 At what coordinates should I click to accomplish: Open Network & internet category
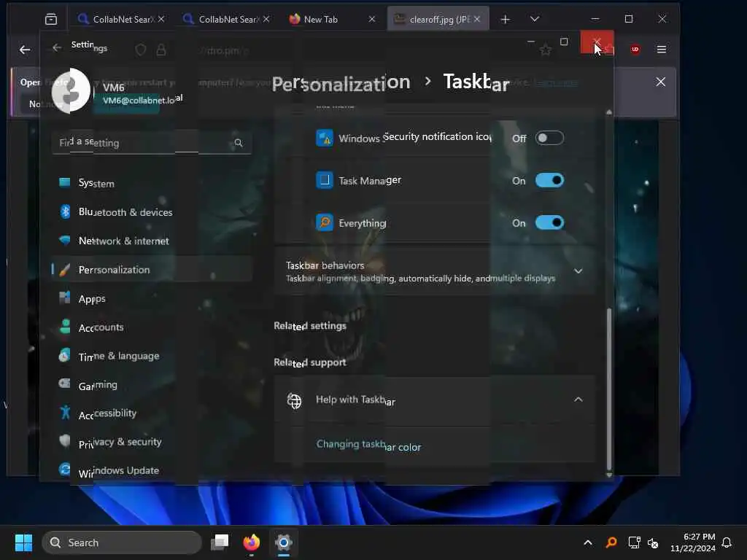click(x=152, y=241)
